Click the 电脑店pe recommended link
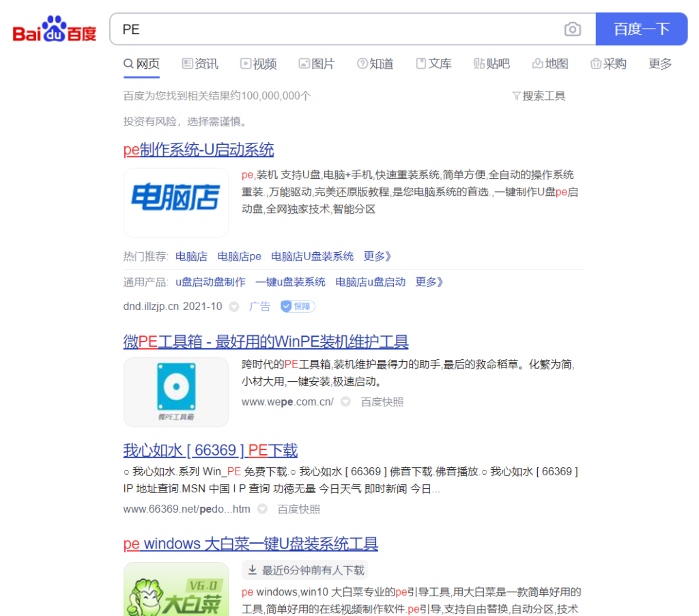 (x=240, y=257)
